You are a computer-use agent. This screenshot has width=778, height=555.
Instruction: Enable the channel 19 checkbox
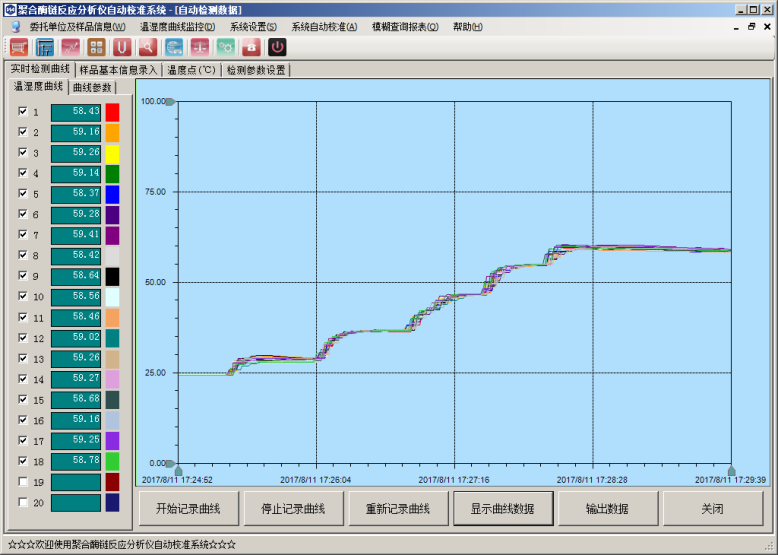click(23, 482)
